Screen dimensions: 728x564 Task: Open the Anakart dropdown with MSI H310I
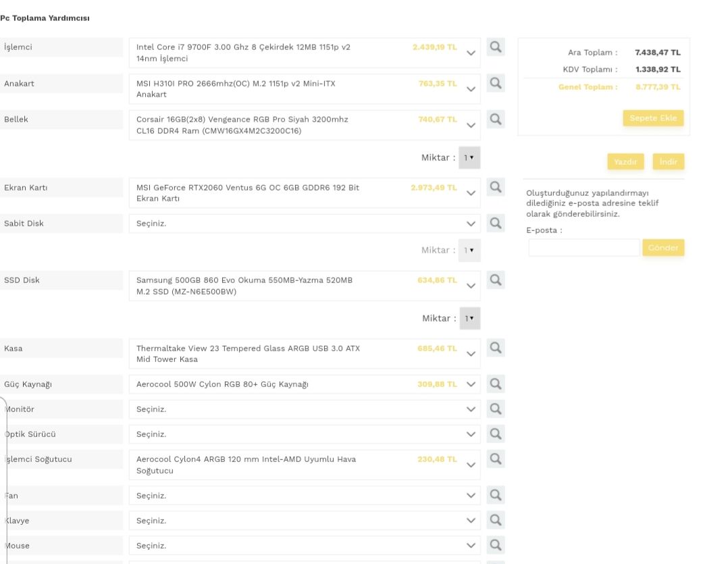coord(305,89)
